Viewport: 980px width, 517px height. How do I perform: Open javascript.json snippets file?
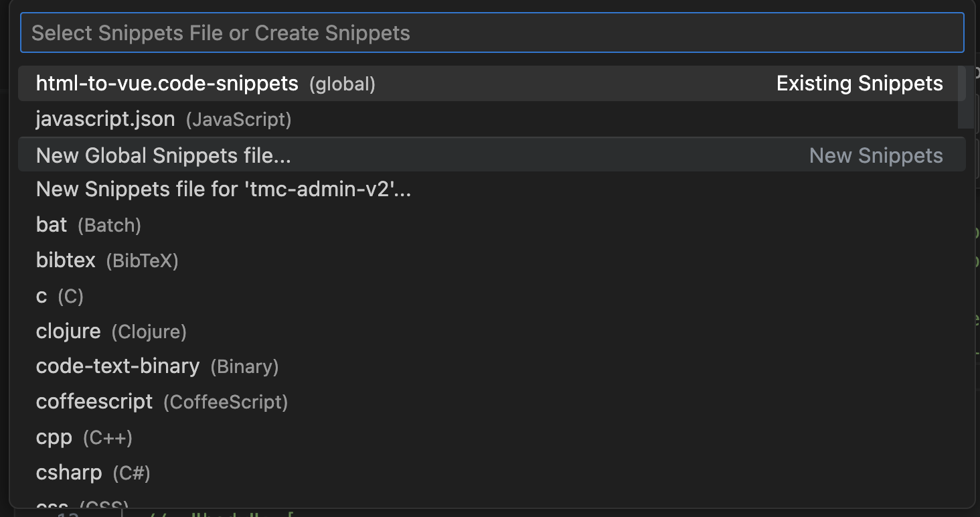[492, 119]
